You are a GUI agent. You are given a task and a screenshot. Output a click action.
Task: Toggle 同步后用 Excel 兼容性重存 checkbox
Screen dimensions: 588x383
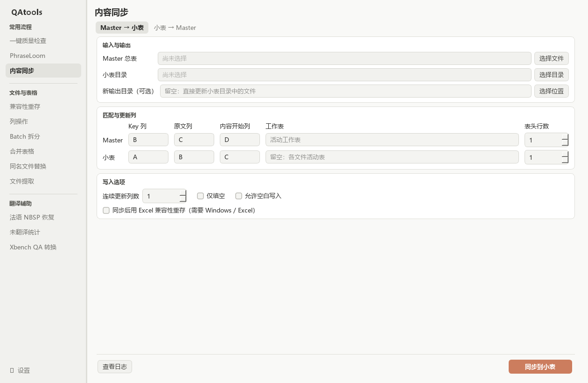tap(106, 210)
